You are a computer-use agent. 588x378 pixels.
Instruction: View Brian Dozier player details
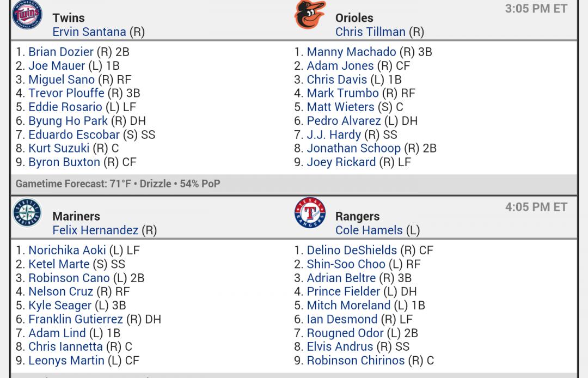pyautogui.click(x=61, y=52)
